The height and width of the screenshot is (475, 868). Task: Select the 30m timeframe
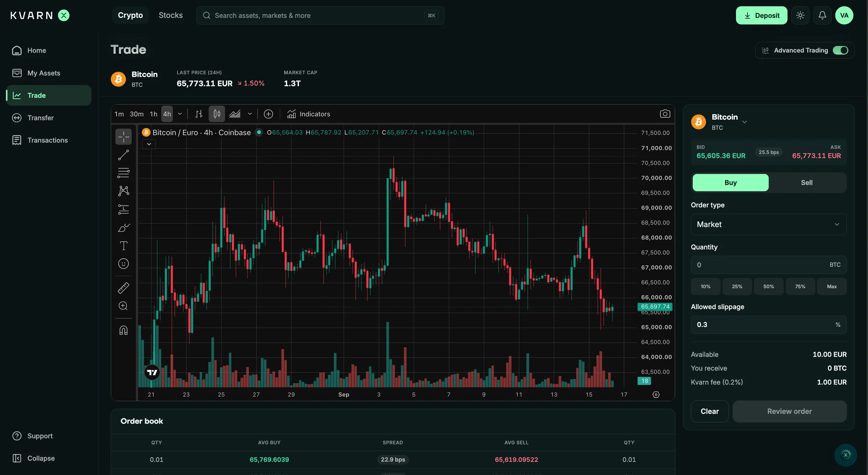[x=137, y=114]
